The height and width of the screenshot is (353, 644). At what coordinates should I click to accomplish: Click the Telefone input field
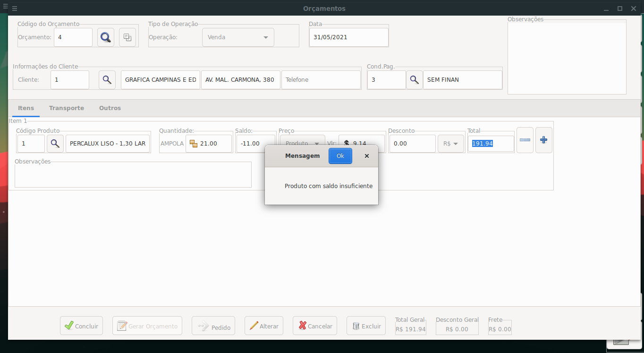[x=321, y=80]
